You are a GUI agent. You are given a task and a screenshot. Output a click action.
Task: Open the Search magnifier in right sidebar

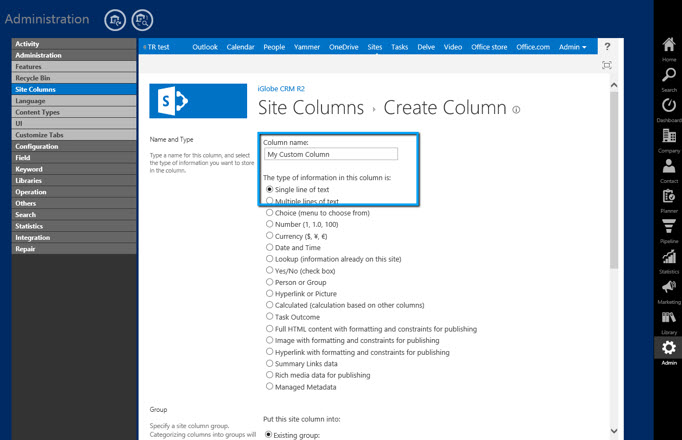[669, 75]
